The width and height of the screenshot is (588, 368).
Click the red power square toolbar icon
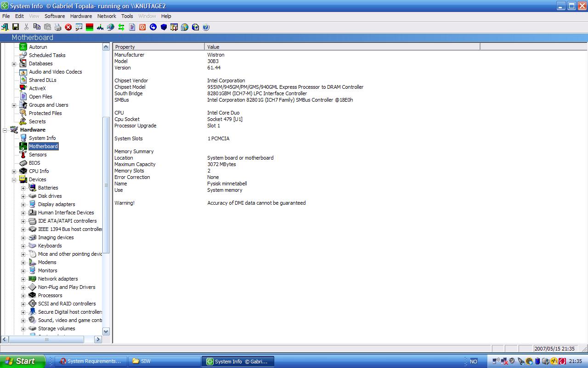coord(142,27)
